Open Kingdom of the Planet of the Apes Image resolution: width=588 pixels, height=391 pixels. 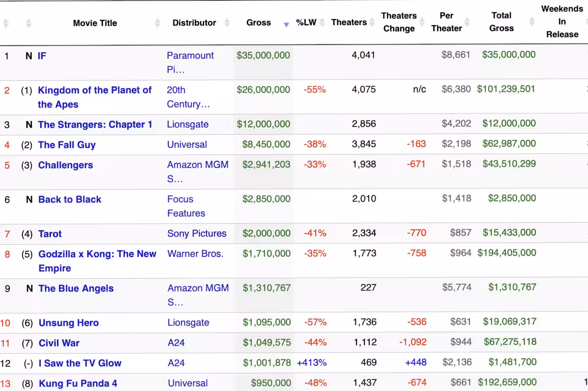(x=95, y=97)
